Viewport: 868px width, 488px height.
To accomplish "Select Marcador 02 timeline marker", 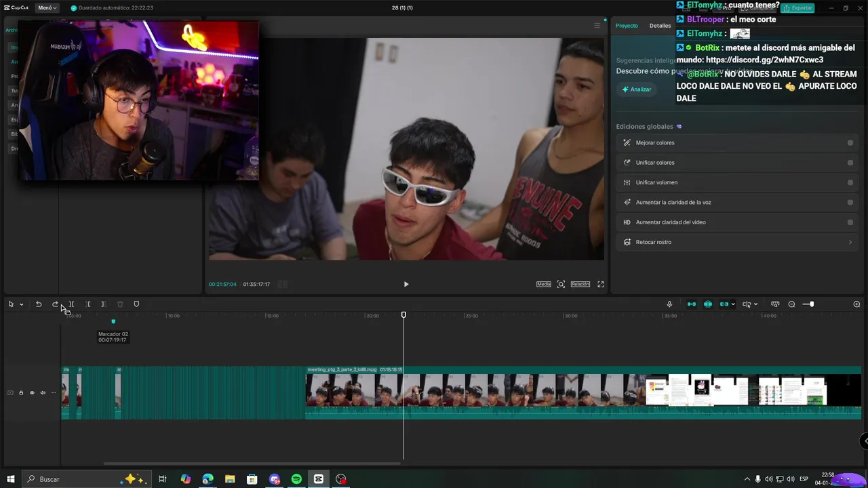I will pos(113,321).
